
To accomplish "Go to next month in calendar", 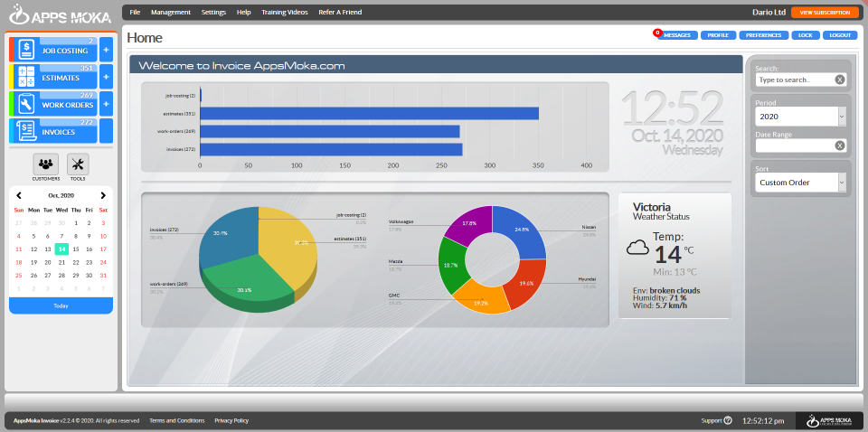I will pos(103,195).
